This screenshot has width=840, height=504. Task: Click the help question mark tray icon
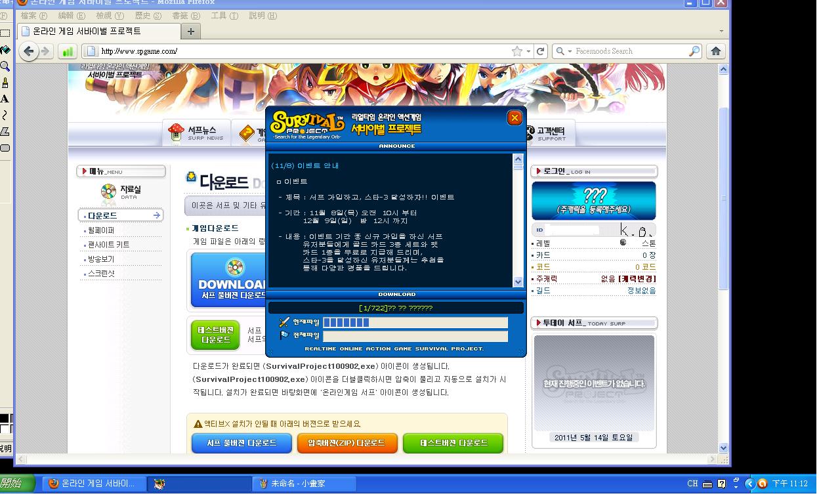pos(722,484)
